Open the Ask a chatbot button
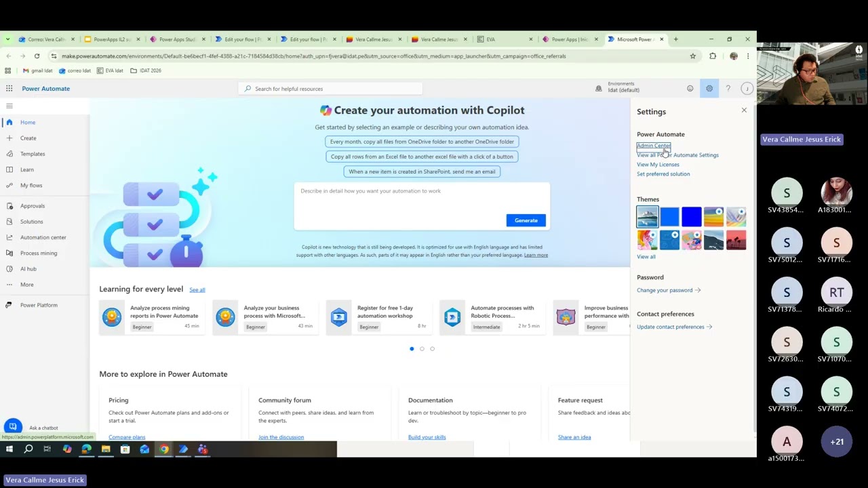Viewport: 868px width, 488px height. pos(13,427)
